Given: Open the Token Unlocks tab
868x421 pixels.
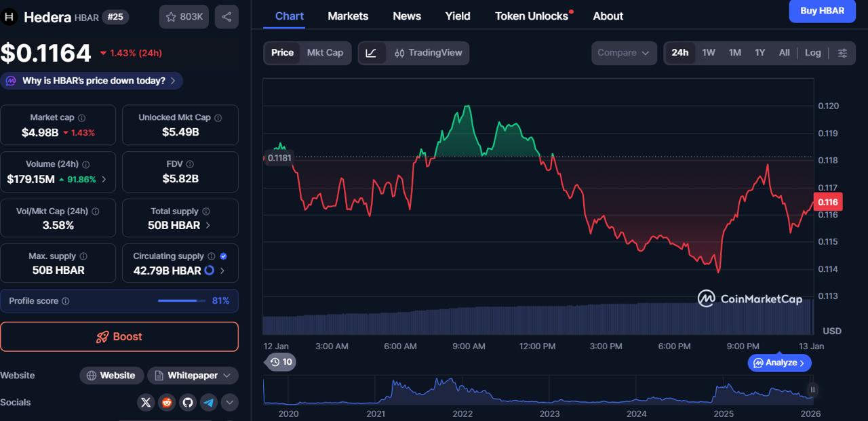Looking at the screenshot, I should click(532, 16).
